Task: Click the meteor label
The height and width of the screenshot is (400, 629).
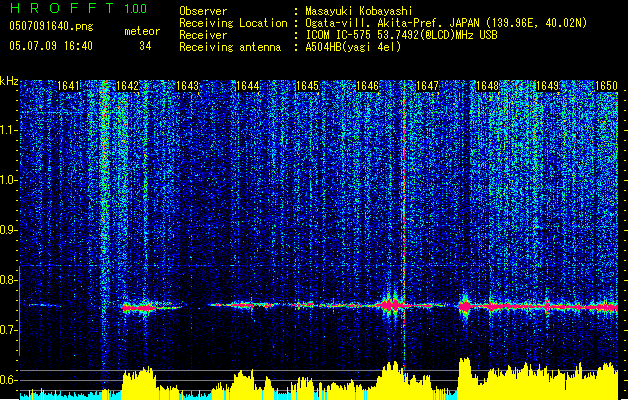Action: (142, 31)
